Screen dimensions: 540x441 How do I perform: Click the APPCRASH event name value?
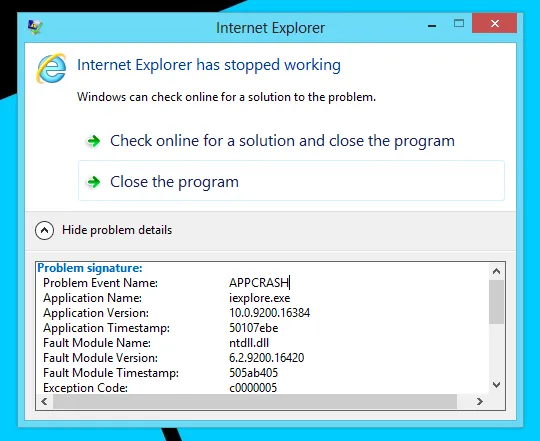[x=259, y=283]
